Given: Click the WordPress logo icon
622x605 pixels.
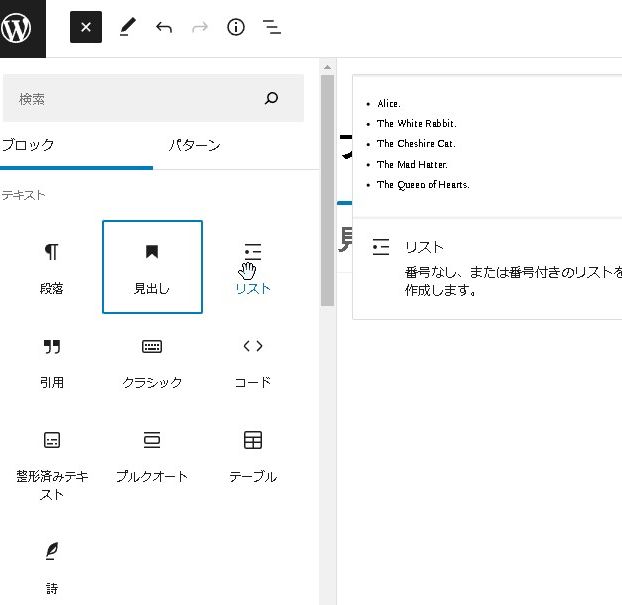Looking at the screenshot, I should [17, 28].
